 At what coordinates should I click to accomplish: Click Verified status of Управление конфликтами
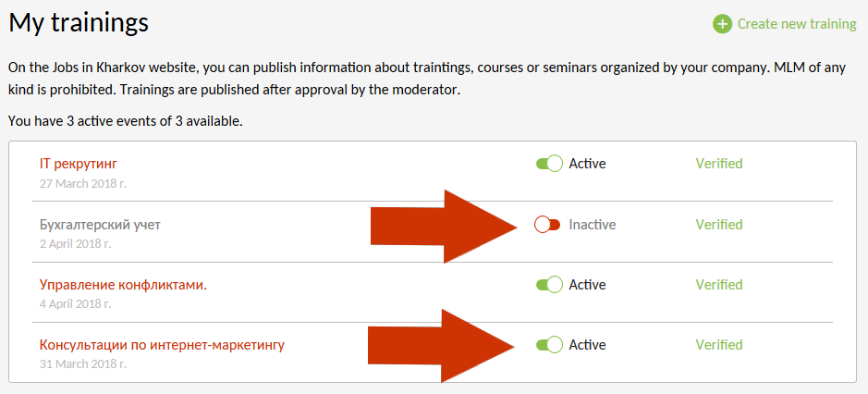coord(719,285)
